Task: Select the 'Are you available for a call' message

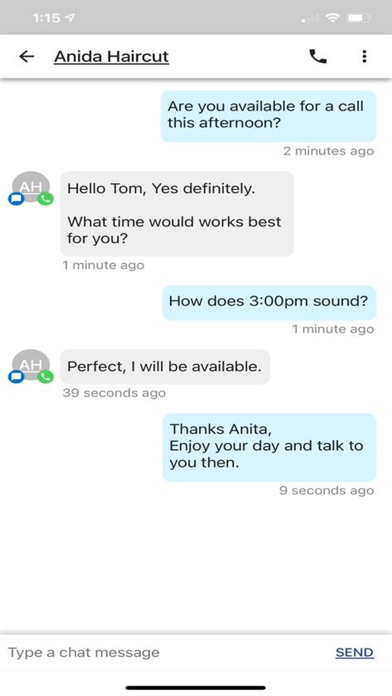Action: point(268,116)
